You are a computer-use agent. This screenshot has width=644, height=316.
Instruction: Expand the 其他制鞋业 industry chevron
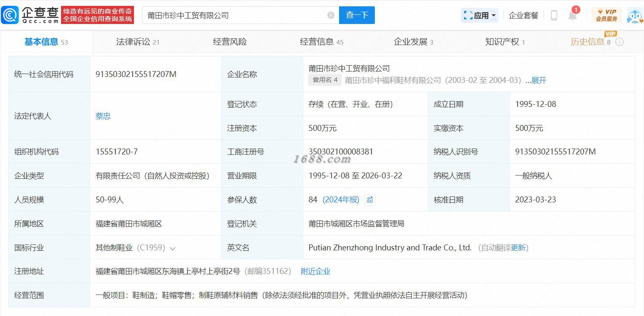tap(172, 248)
